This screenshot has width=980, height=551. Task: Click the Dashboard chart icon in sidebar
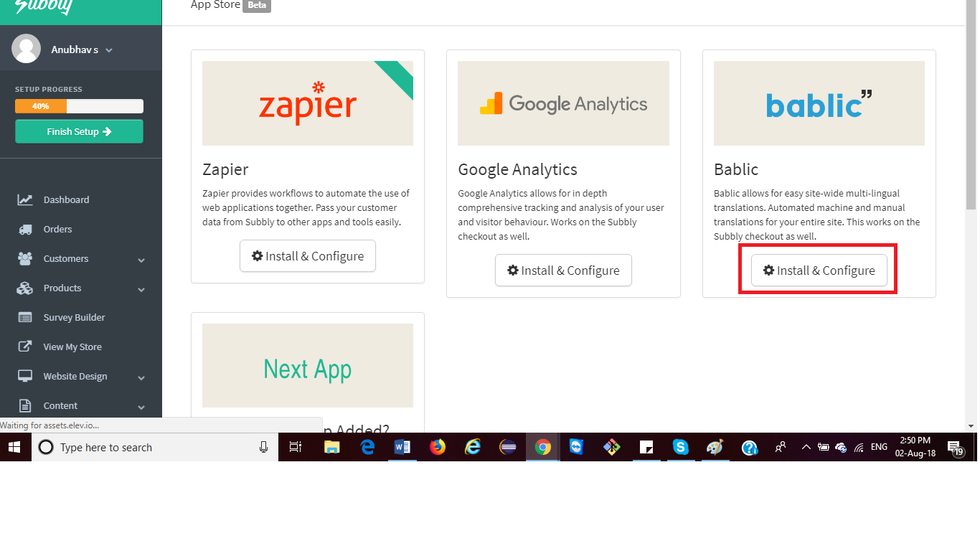click(25, 200)
